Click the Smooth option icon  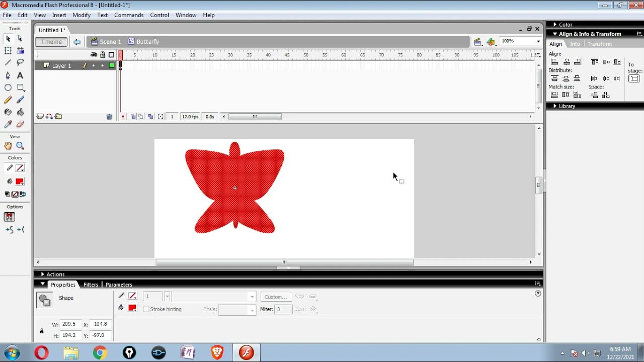click(x=10, y=230)
